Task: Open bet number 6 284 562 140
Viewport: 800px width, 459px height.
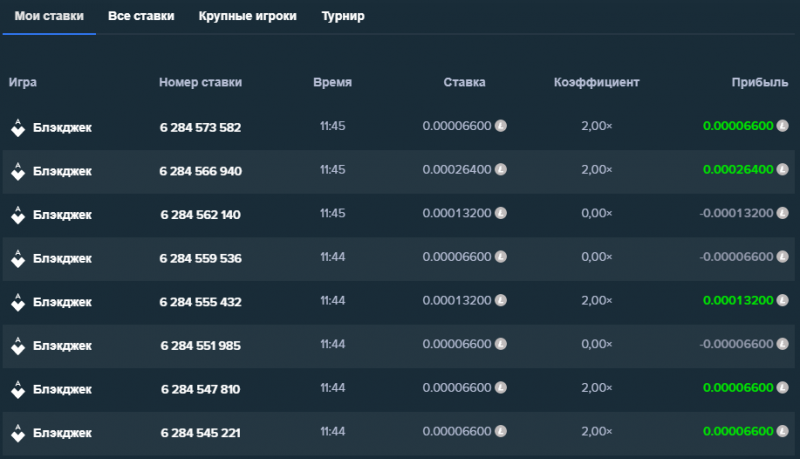Action: (201, 215)
